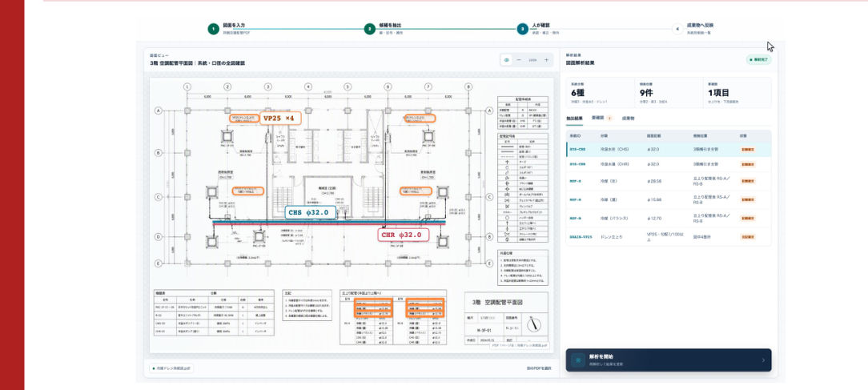
Task: Click the 9件 summary card
Action: pyautogui.click(x=668, y=93)
